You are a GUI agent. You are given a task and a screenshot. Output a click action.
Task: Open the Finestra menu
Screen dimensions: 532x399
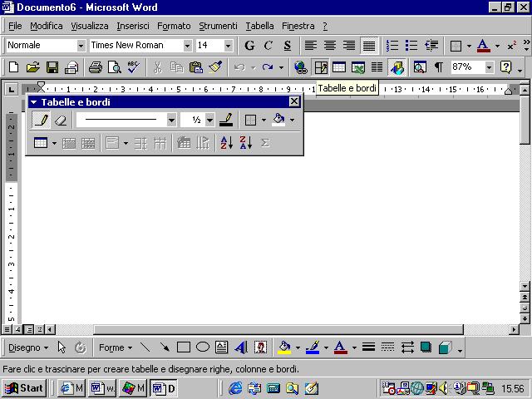(298, 26)
